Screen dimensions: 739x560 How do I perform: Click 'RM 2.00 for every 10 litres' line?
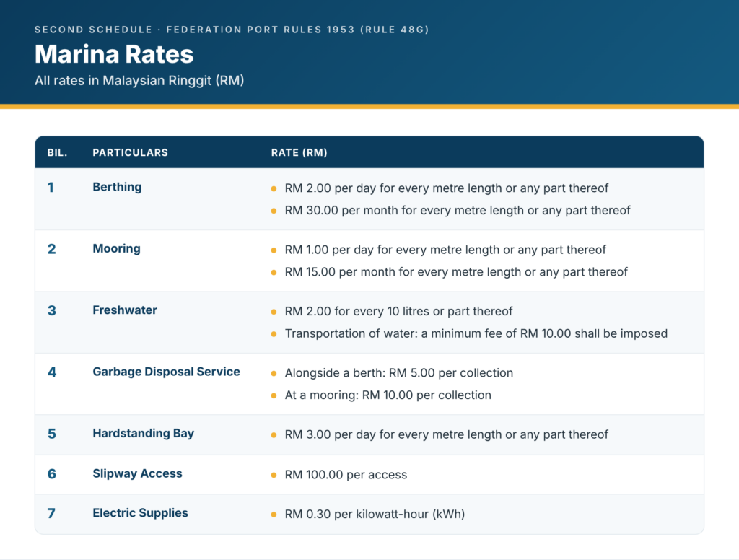coord(398,312)
